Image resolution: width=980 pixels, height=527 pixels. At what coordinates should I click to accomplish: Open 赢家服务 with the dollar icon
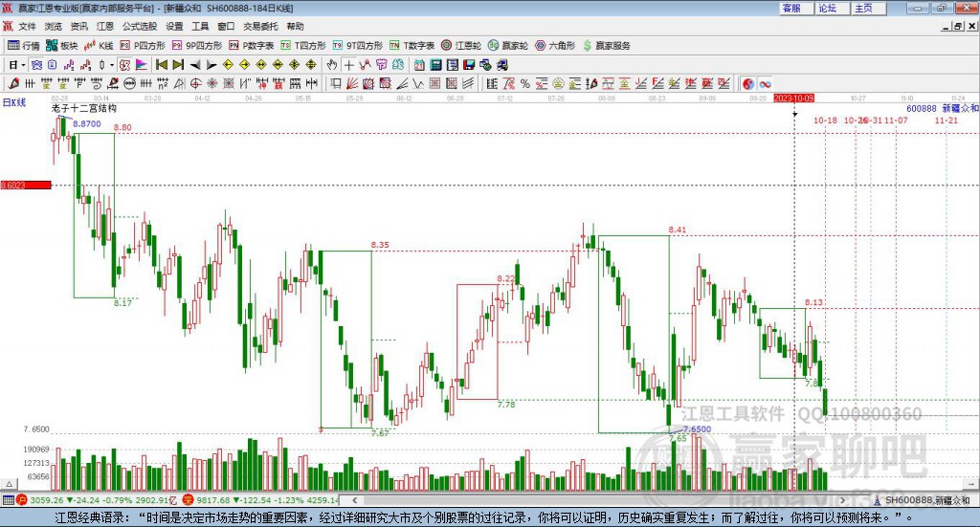[606, 46]
